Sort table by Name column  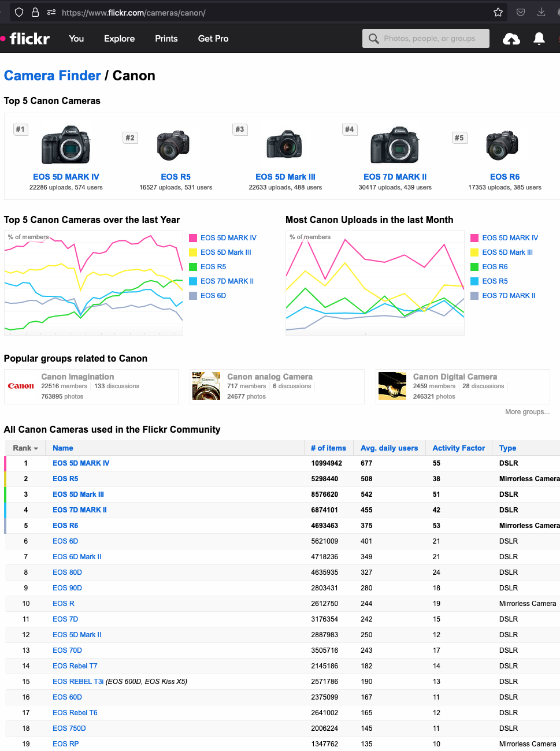[x=63, y=448]
